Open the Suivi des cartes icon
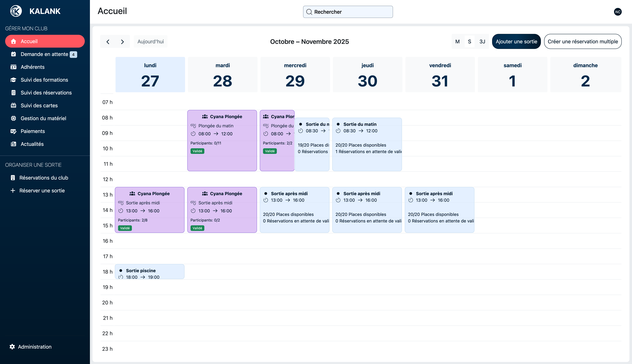This screenshot has height=364, width=632. (x=13, y=105)
